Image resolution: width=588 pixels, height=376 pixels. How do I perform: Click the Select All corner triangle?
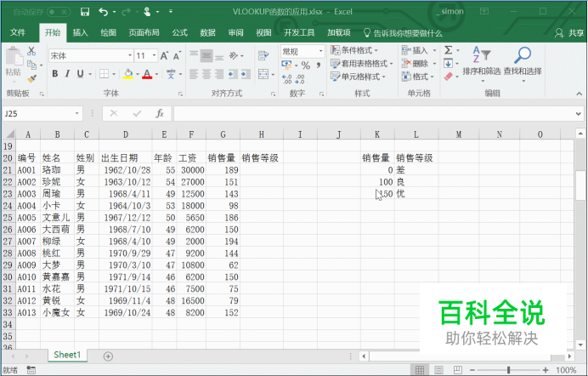click(9, 134)
